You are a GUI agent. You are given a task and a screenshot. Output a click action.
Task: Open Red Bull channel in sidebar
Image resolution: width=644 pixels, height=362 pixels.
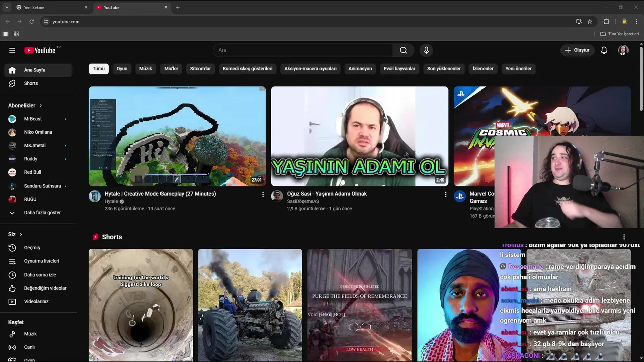click(x=38, y=172)
